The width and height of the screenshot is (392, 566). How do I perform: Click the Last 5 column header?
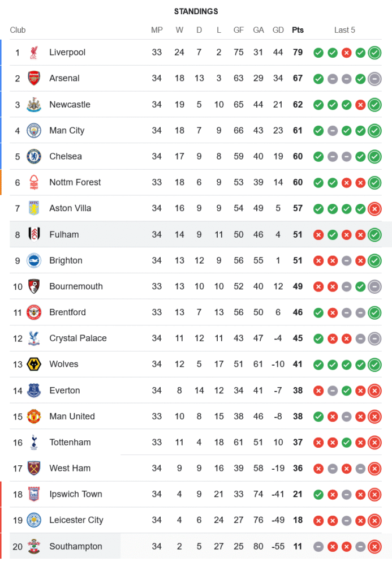(344, 30)
